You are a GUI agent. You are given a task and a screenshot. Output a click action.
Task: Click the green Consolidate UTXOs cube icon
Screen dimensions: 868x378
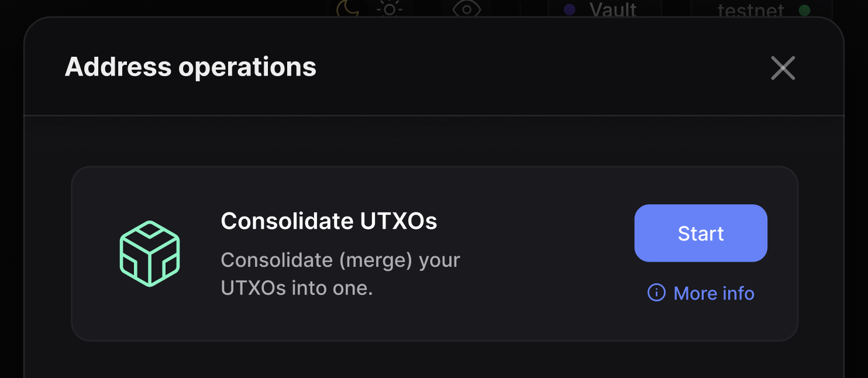(150, 253)
